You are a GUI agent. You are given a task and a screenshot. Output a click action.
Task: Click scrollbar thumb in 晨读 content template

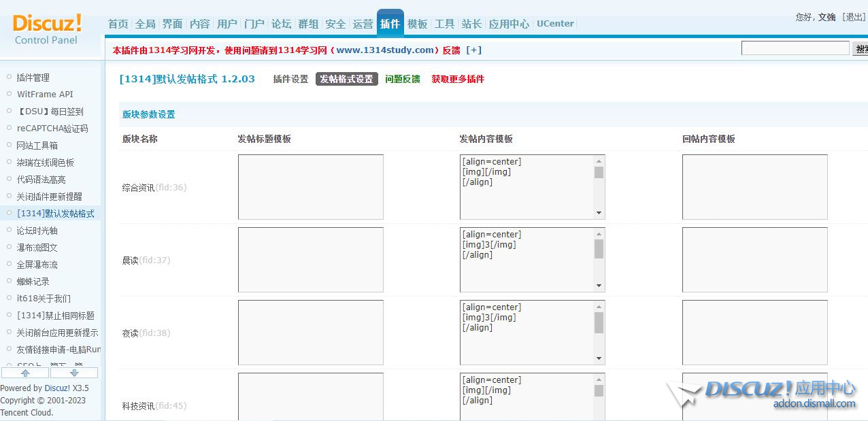(599, 248)
